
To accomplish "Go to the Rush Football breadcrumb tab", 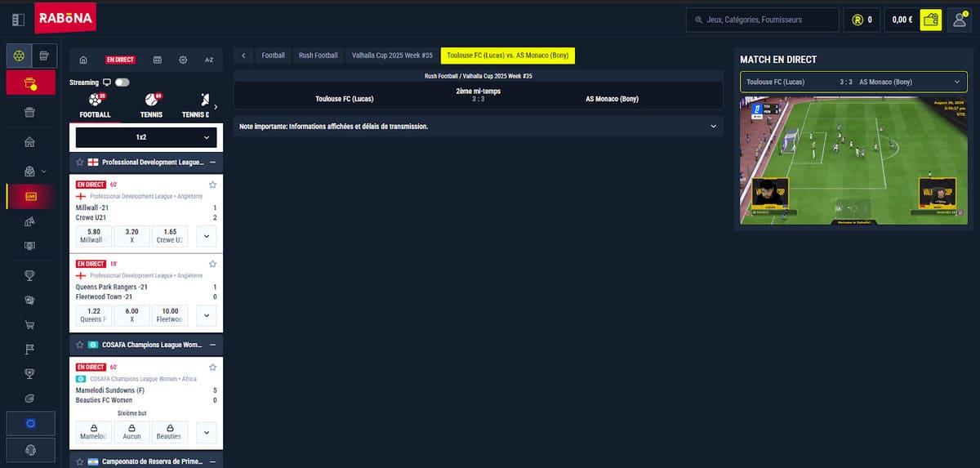I will click(x=318, y=56).
